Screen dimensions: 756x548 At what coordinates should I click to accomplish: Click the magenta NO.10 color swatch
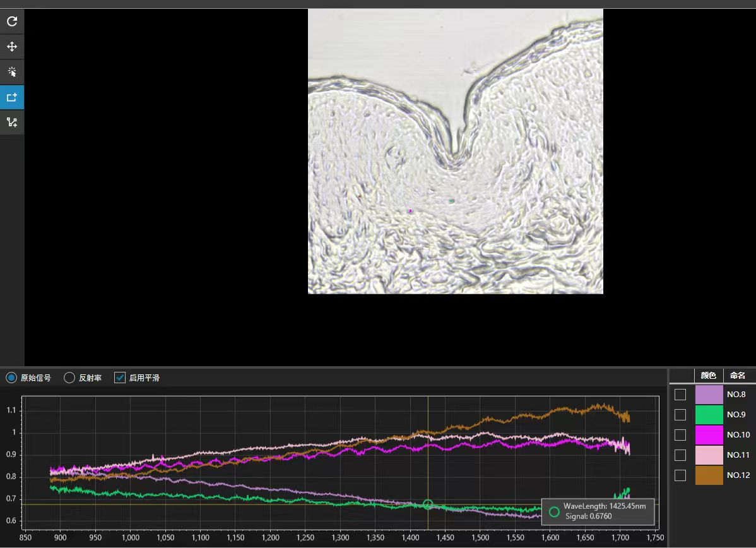tap(709, 435)
